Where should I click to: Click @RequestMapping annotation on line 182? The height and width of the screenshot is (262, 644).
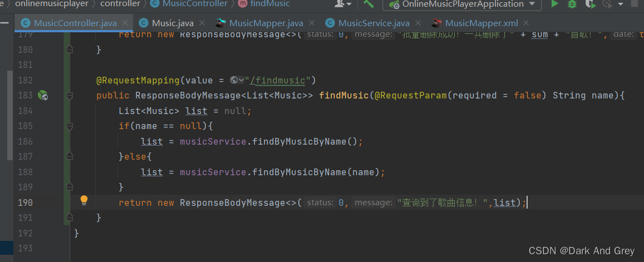[x=138, y=80]
